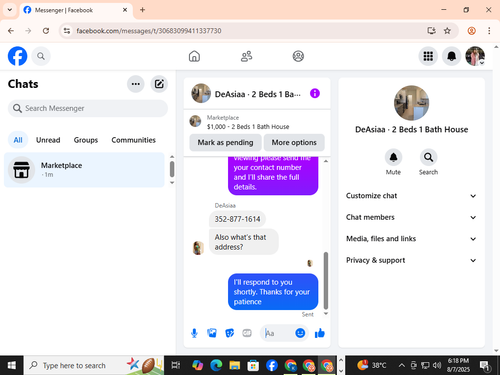View site information icon in address bar
The height and width of the screenshot is (375, 500).
(x=67, y=31)
